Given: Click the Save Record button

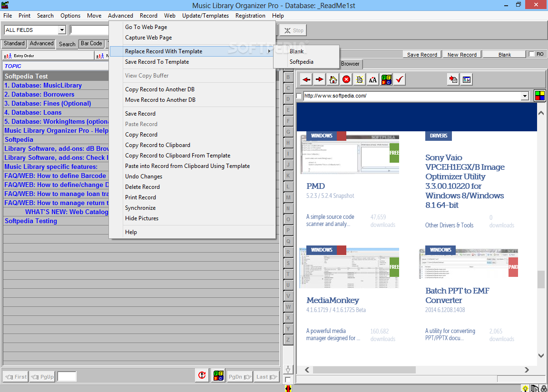Looking at the screenshot, I should pos(422,55).
